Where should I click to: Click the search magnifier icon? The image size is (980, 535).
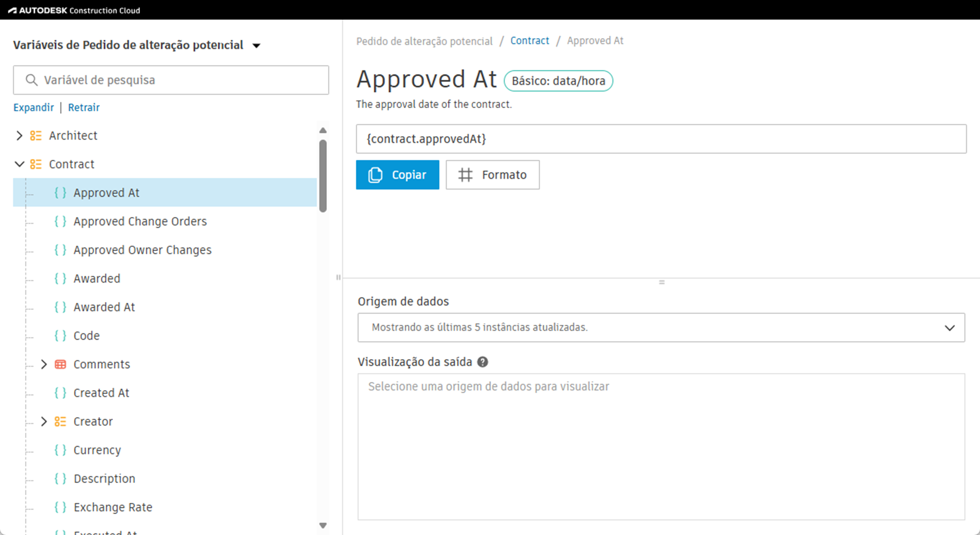[x=32, y=80]
